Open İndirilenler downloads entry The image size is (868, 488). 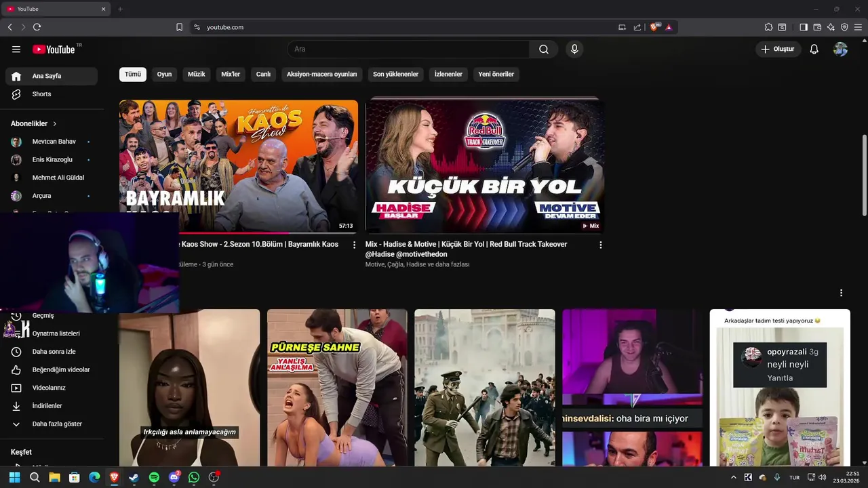click(x=51, y=406)
